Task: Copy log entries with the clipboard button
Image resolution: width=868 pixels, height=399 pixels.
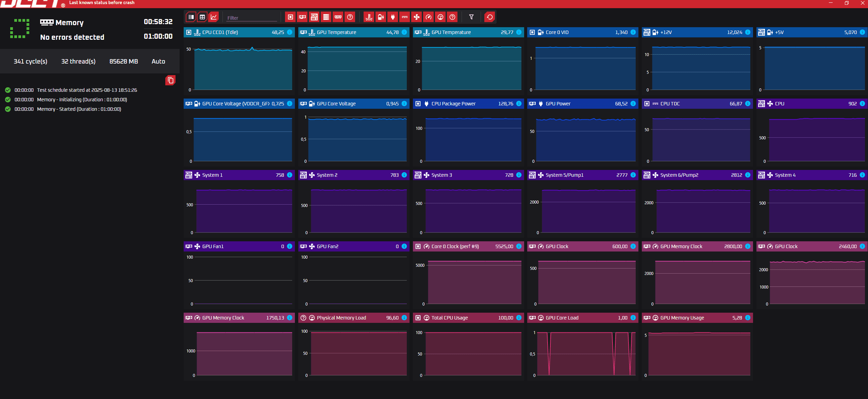Action: pyautogui.click(x=170, y=80)
